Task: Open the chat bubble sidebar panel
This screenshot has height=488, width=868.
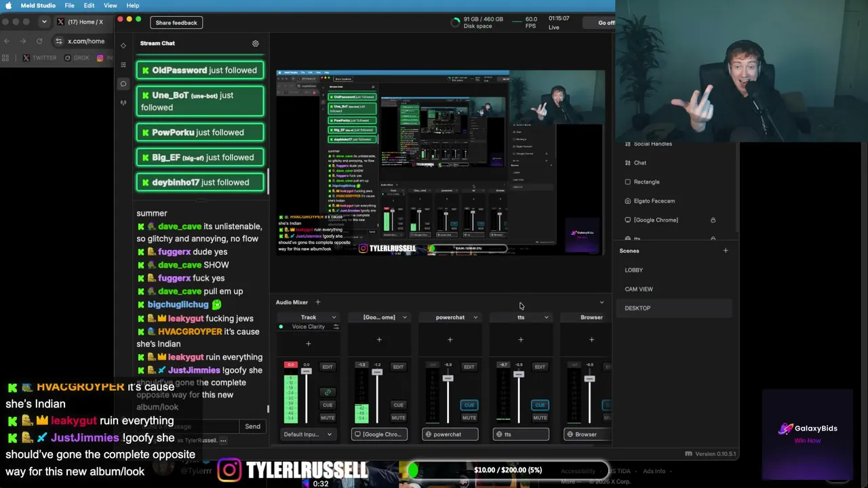Action: coord(123,84)
